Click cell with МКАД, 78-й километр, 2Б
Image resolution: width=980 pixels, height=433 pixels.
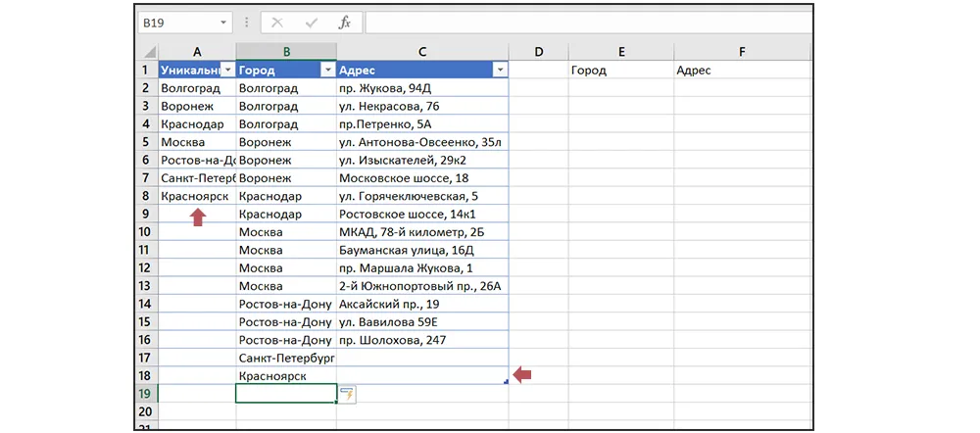[421, 232]
